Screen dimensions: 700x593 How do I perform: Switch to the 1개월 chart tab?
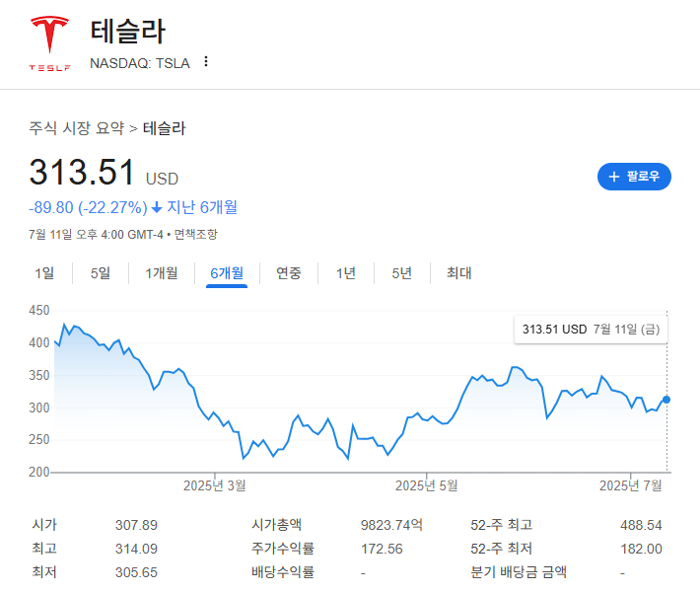[162, 273]
